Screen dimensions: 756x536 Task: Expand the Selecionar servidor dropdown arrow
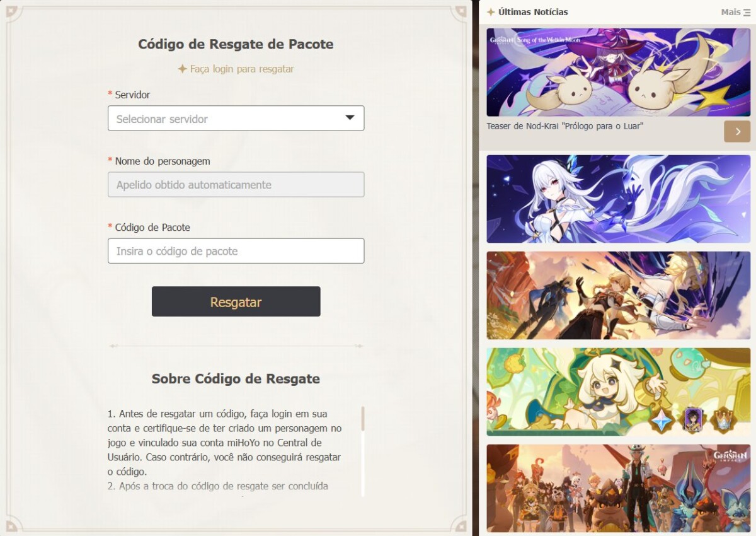[350, 118]
